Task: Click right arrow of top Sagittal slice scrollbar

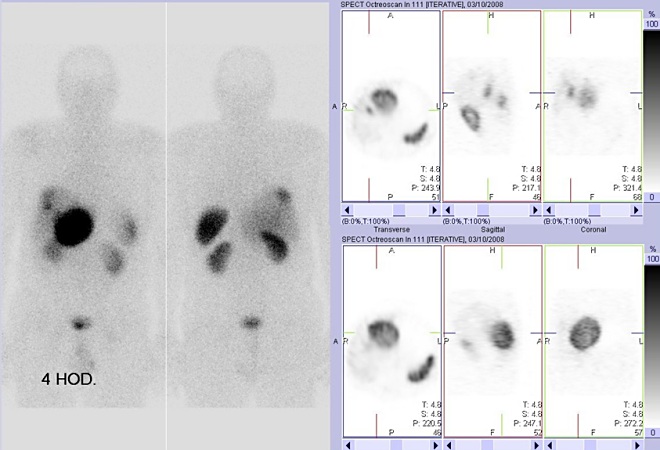Action: 535,210
